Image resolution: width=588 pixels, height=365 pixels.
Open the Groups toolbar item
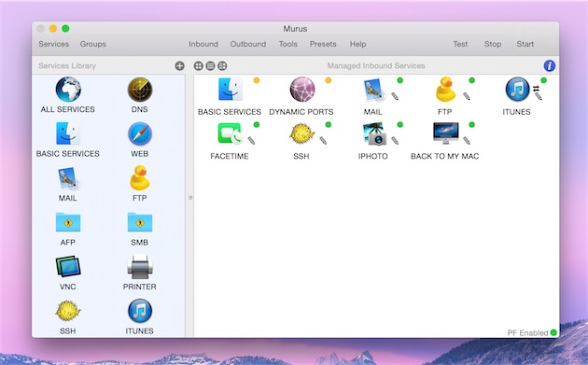tap(93, 44)
